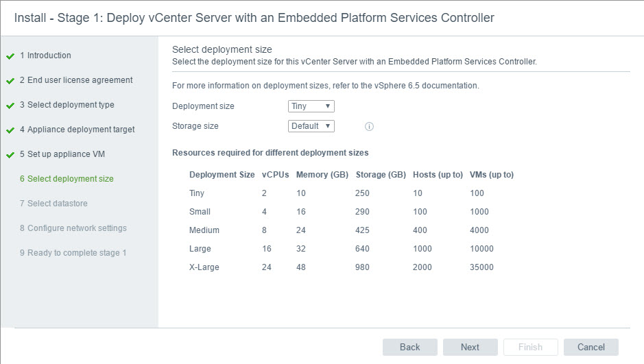Click the storage size info icon
Image resolution: width=644 pixels, height=364 pixels.
[369, 127]
